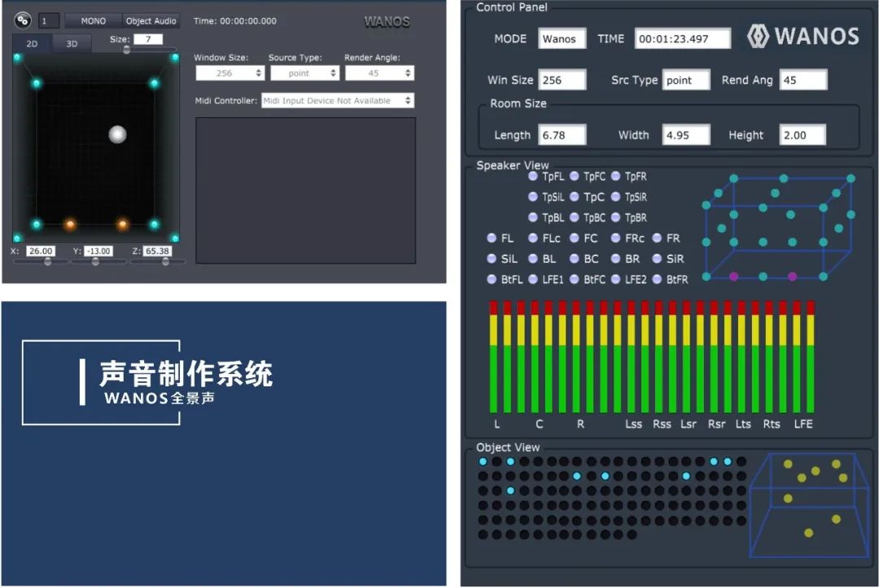
Task: Toggle the TpFC speaker indicator
Action: click(574, 176)
